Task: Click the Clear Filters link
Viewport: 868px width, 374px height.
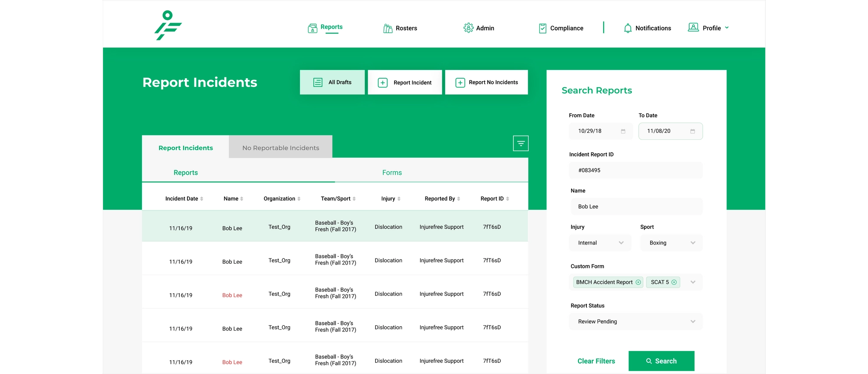Action: coord(596,361)
